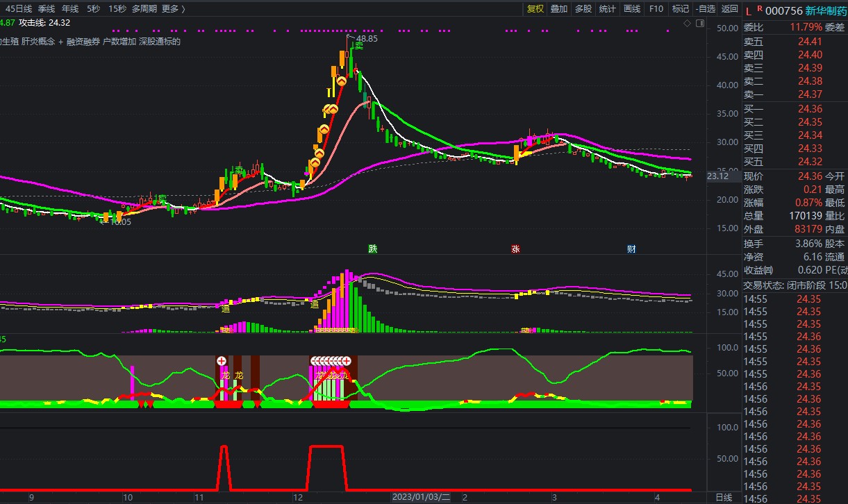Click the 16.05 low price label
The height and width of the screenshot is (504, 848).
121,222
